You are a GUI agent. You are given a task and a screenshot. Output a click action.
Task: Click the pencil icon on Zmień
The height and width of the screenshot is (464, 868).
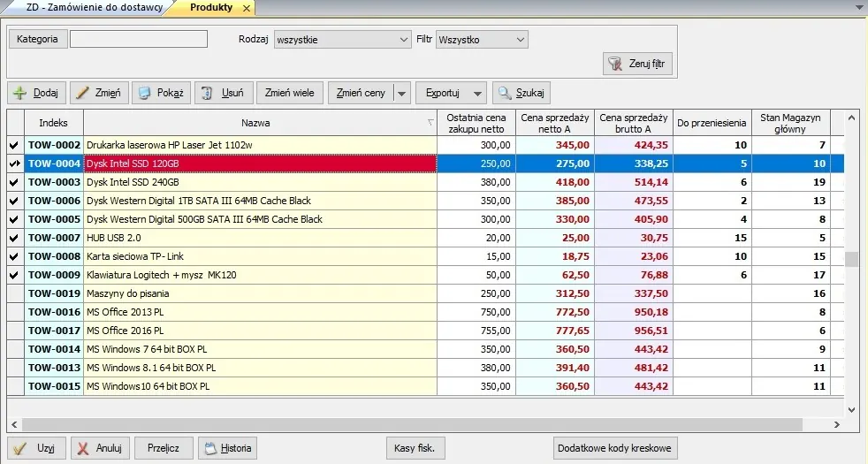coord(82,93)
